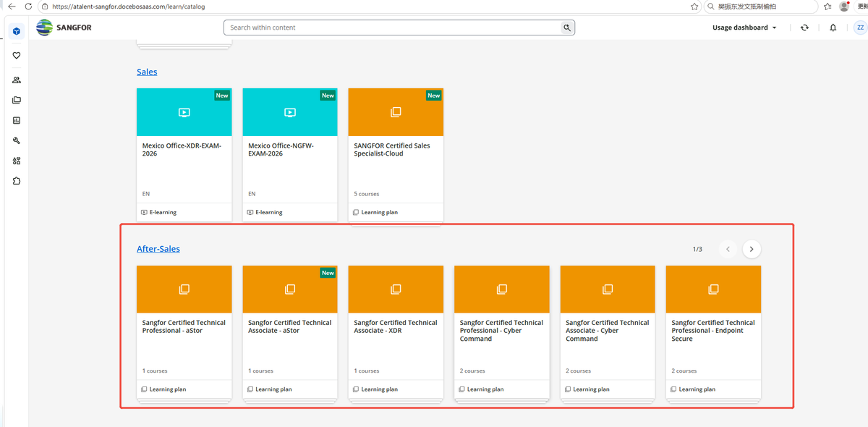Open the people icon in the sidebar
Image resolution: width=868 pixels, height=427 pixels.
pos(17,80)
